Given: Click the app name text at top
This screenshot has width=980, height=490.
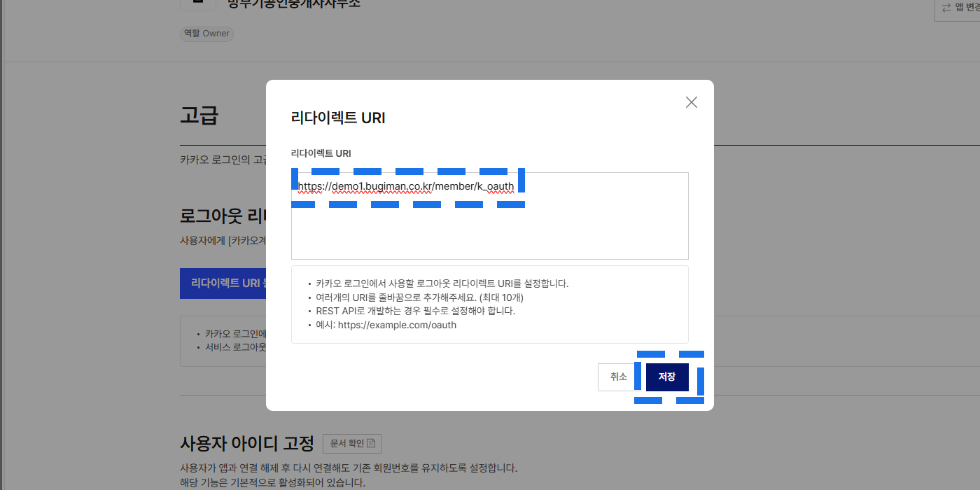Looking at the screenshot, I should click(294, 3).
